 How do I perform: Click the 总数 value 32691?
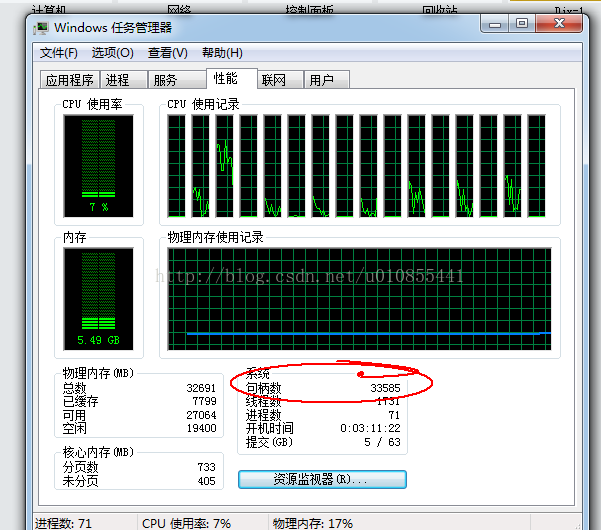point(201,388)
